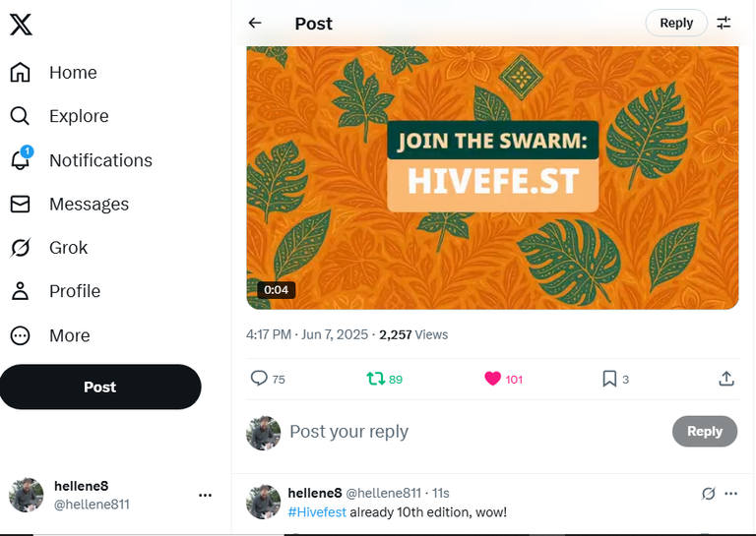Click the reply comment bubble icon
Screen dimensions: 756x536
point(259,378)
